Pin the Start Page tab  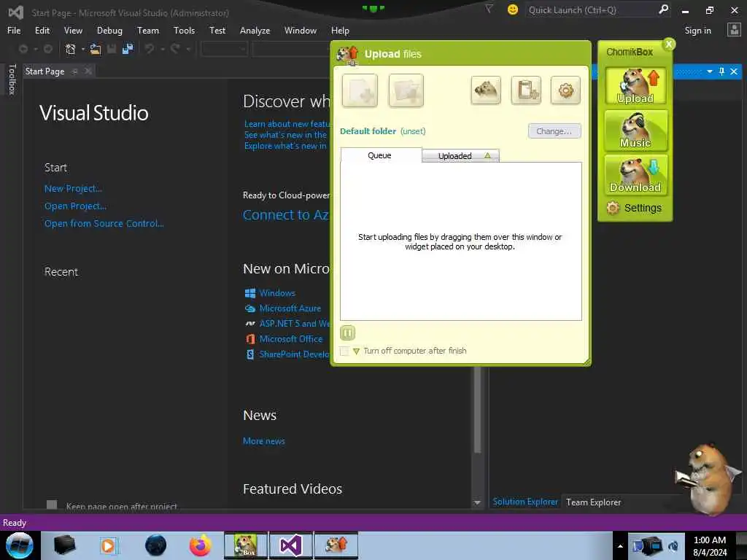point(75,71)
